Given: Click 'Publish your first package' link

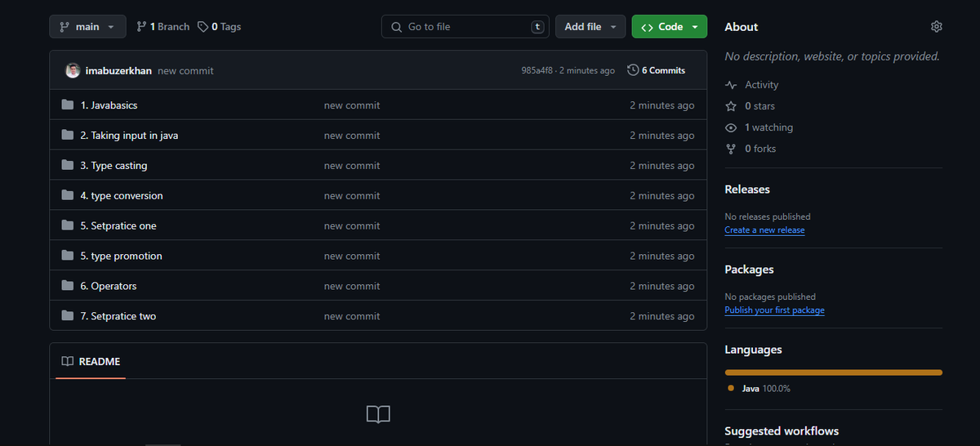Looking at the screenshot, I should click(x=774, y=310).
